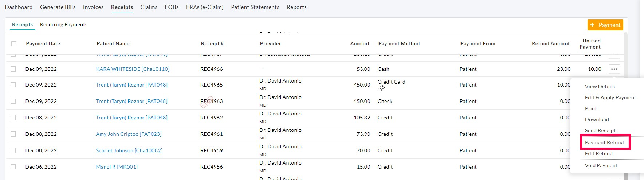
Task: Click the Credit Card payment method cell
Action: tap(391, 82)
